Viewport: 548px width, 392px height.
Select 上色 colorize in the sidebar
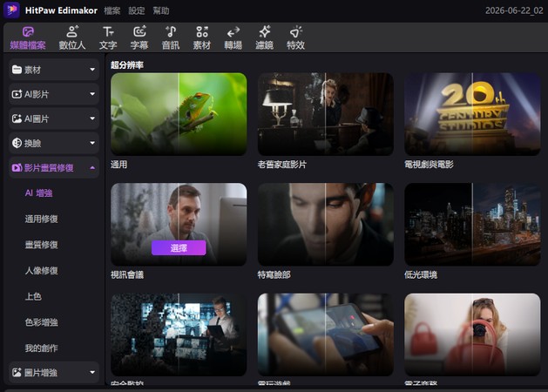pos(33,297)
